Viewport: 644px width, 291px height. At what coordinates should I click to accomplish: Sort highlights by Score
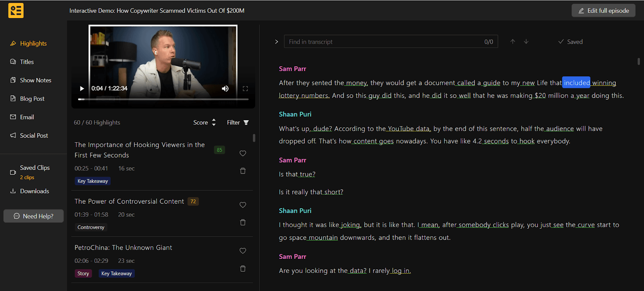(x=204, y=123)
